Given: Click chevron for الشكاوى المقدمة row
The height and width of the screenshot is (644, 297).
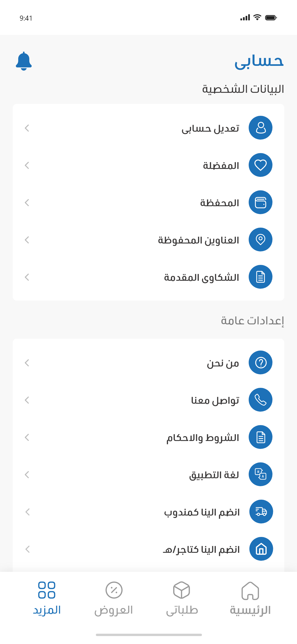Looking at the screenshot, I should coord(27,277).
